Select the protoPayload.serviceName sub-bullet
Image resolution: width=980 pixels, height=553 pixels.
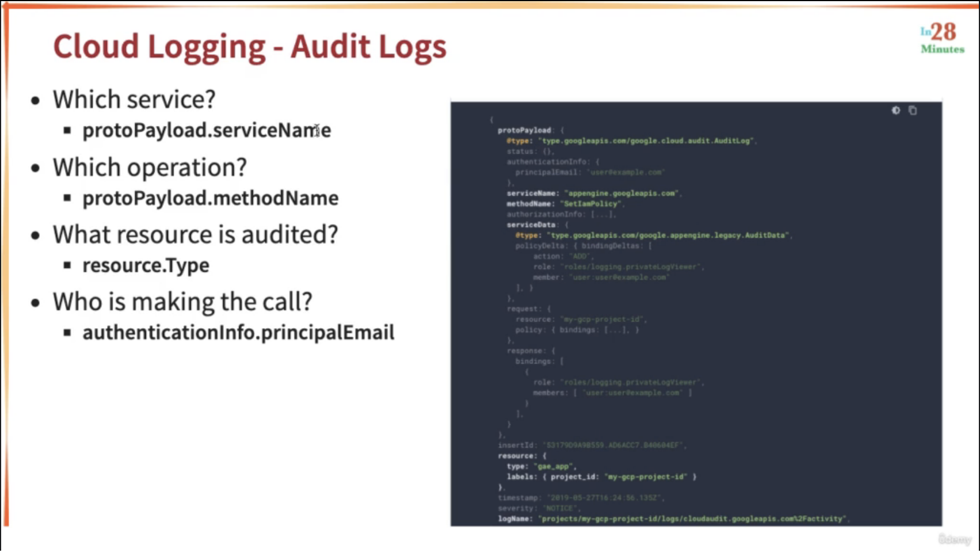tap(206, 130)
